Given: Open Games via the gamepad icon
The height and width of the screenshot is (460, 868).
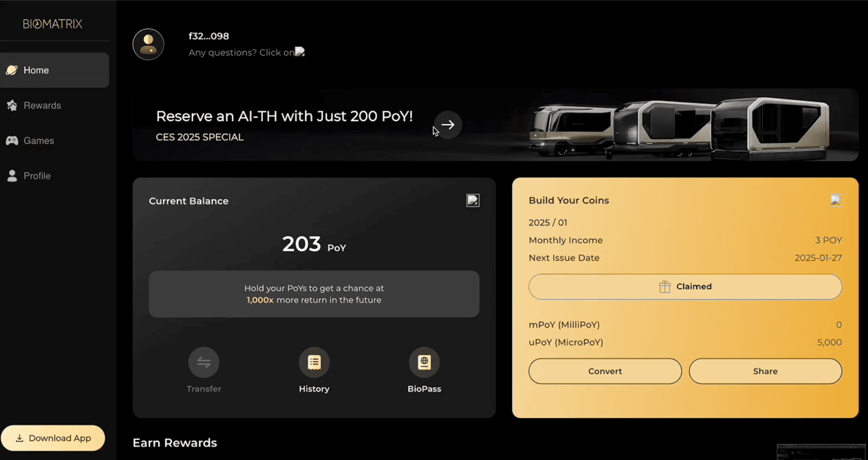Looking at the screenshot, I should [x=12, y=140].
